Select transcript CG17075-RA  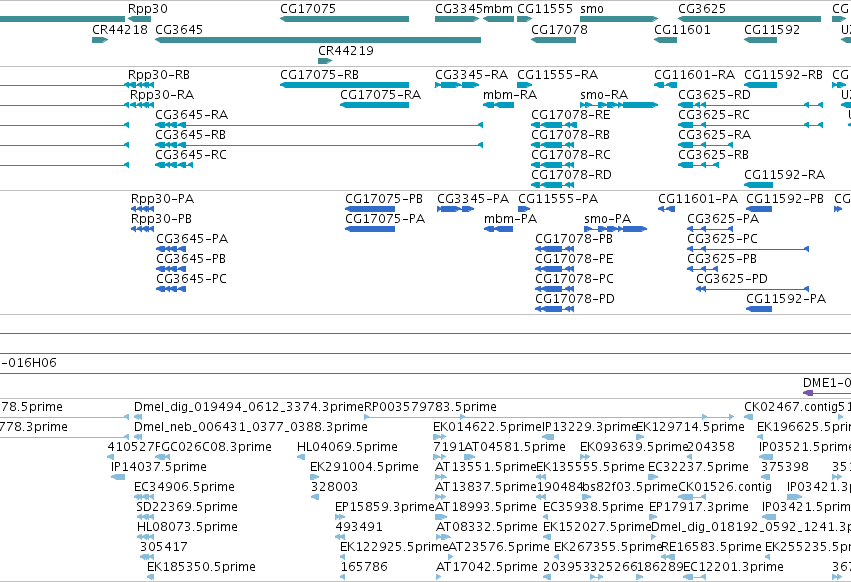[x=374, y=105]
